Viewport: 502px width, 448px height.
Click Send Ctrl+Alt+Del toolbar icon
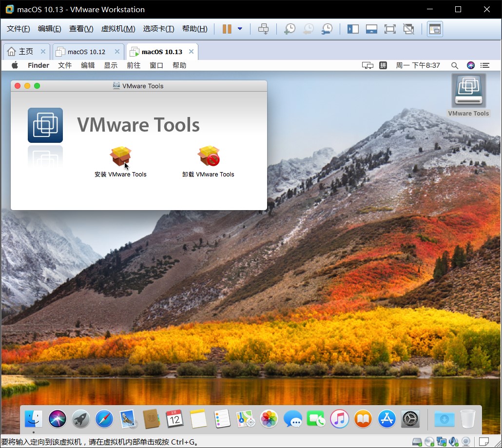point(263,29)
